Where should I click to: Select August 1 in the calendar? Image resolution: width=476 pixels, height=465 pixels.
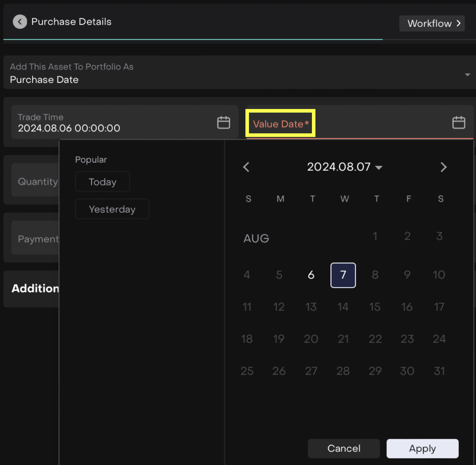pos(375,236)
